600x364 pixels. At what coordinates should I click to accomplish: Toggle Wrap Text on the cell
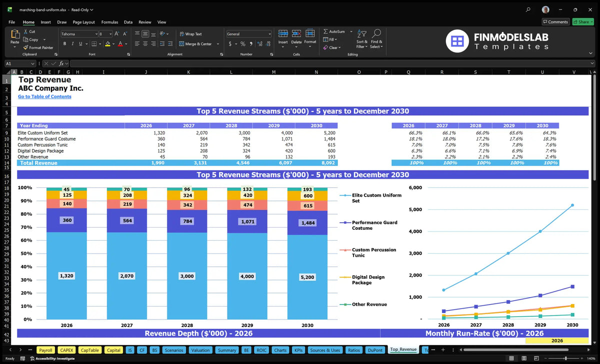coord(190,34)
